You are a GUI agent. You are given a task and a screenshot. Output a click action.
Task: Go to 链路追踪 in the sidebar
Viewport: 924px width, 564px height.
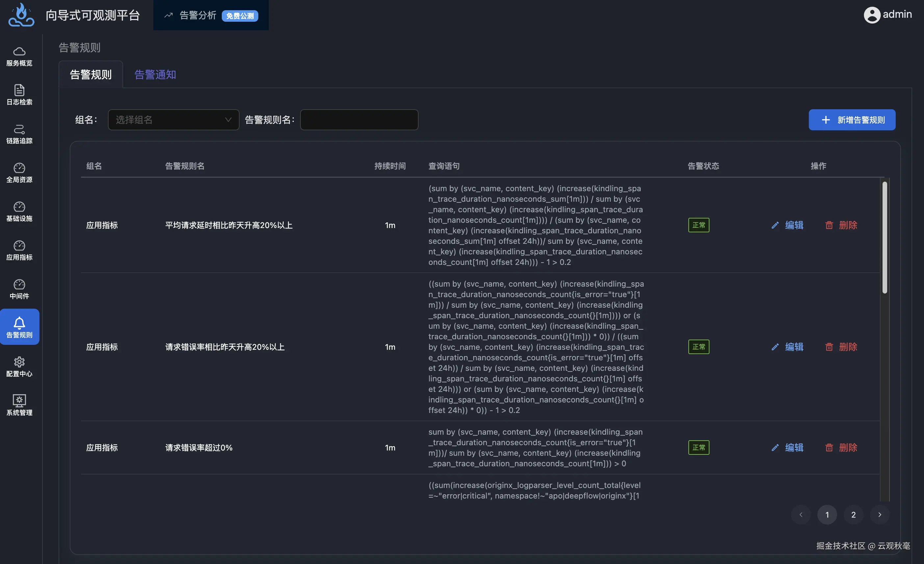(x=19, y=134)
